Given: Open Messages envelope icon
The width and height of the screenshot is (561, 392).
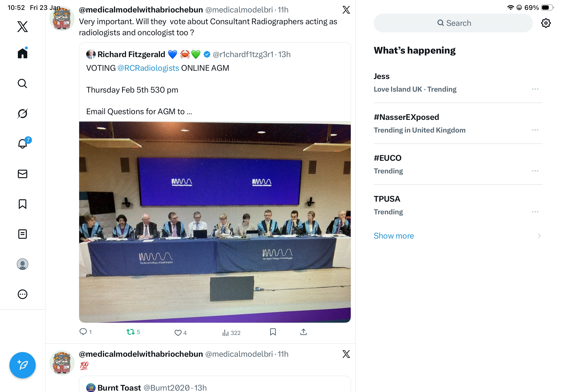Looking at the screenshot, I should point(23,174).
